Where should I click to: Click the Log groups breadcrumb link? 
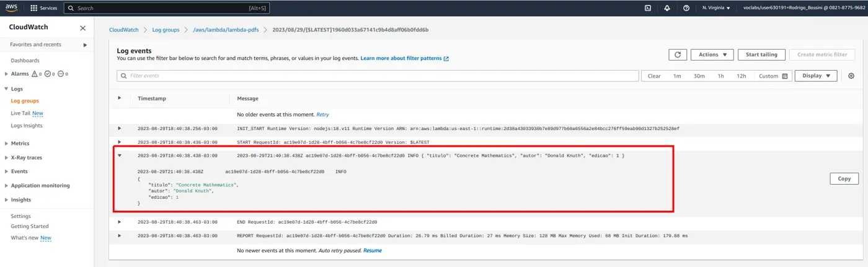coord(166,30)
